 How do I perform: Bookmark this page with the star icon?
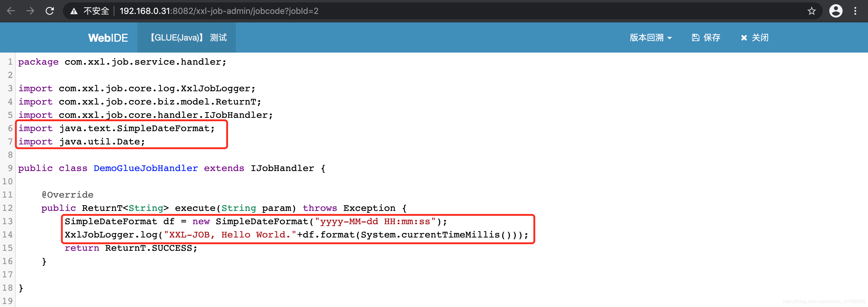(x=811, y=11)
